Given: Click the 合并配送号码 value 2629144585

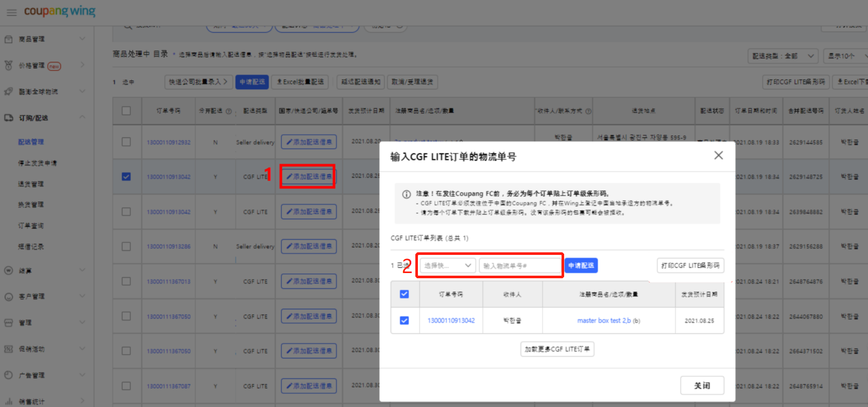Looking at the screenshot, I should coord(806,142).
